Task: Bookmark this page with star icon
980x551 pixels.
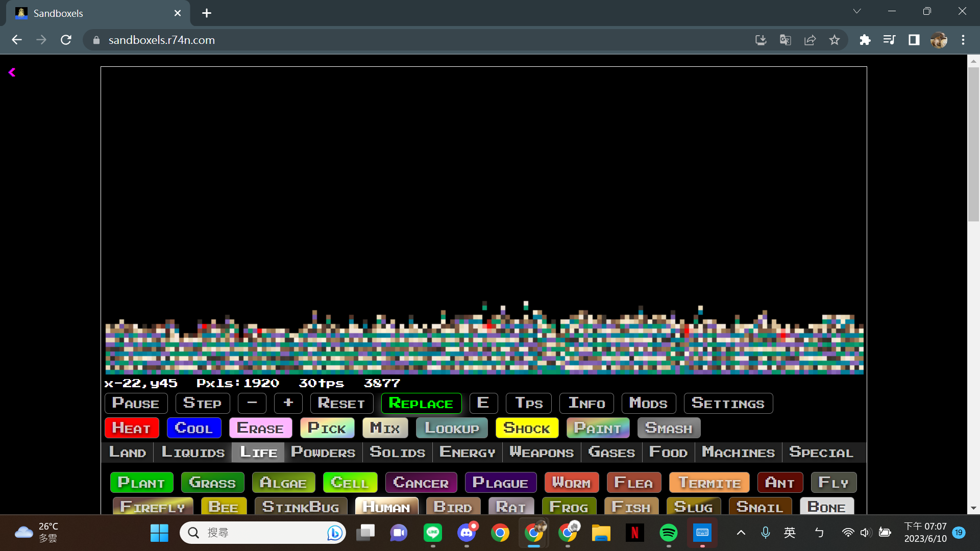Action: coord(835,40)
